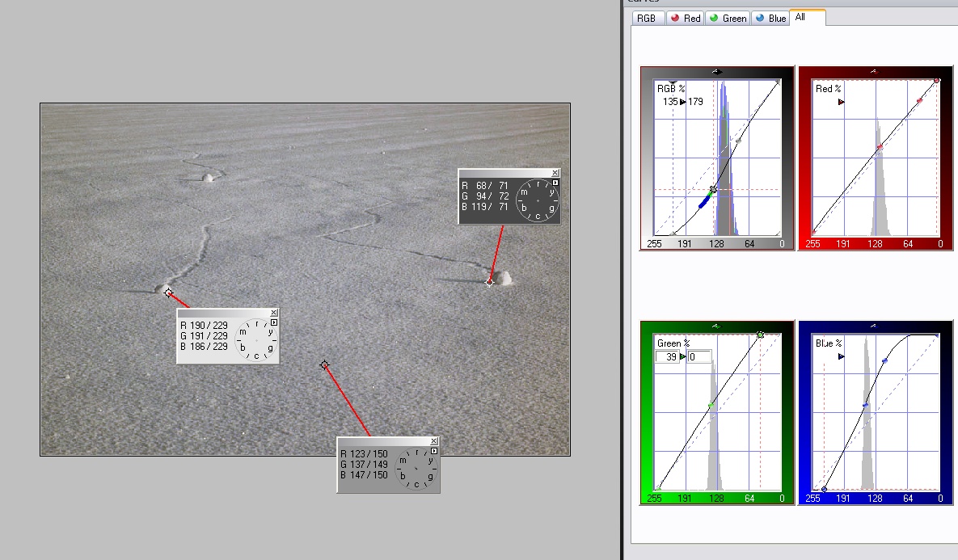Click the hue clock in the R 123/150 readout
This screenshot has height=560, width=958.
(x=416, y=469)
